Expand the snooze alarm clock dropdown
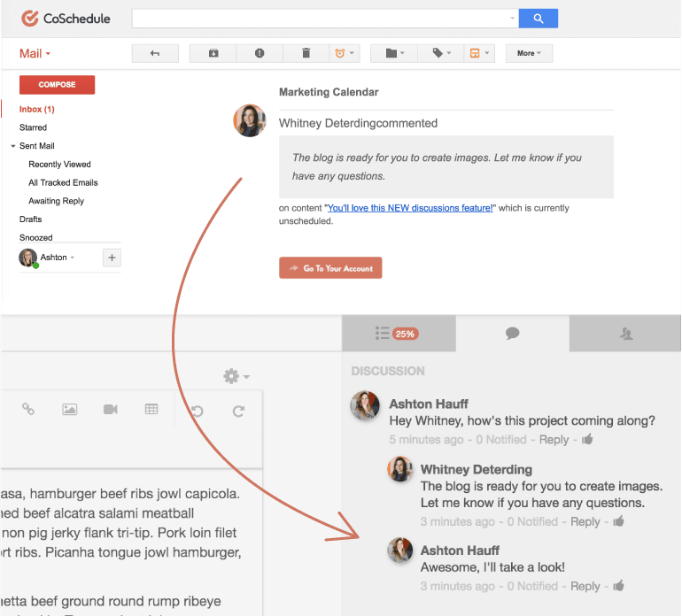 coord(344,53)
